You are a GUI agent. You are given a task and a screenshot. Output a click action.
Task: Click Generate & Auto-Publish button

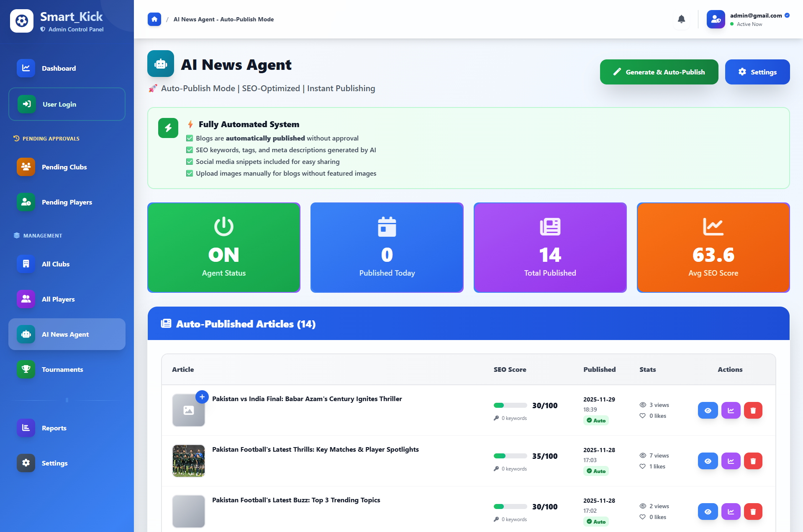pos(659,72)
